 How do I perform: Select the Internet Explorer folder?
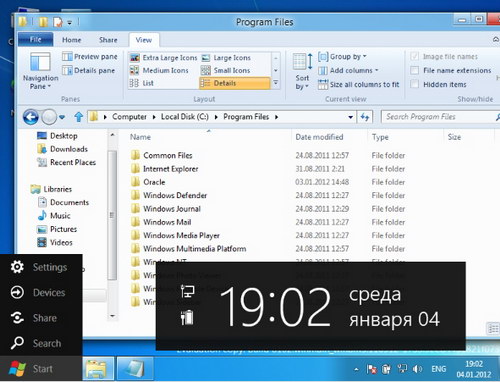coord(170,169)
